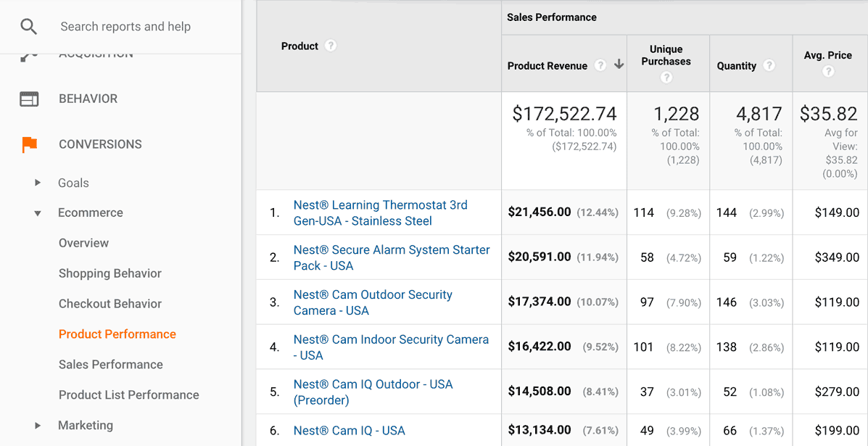Screen dimensions: 868x446
Task: Click the search magnifier icon
Action: (x=28, y=26)
